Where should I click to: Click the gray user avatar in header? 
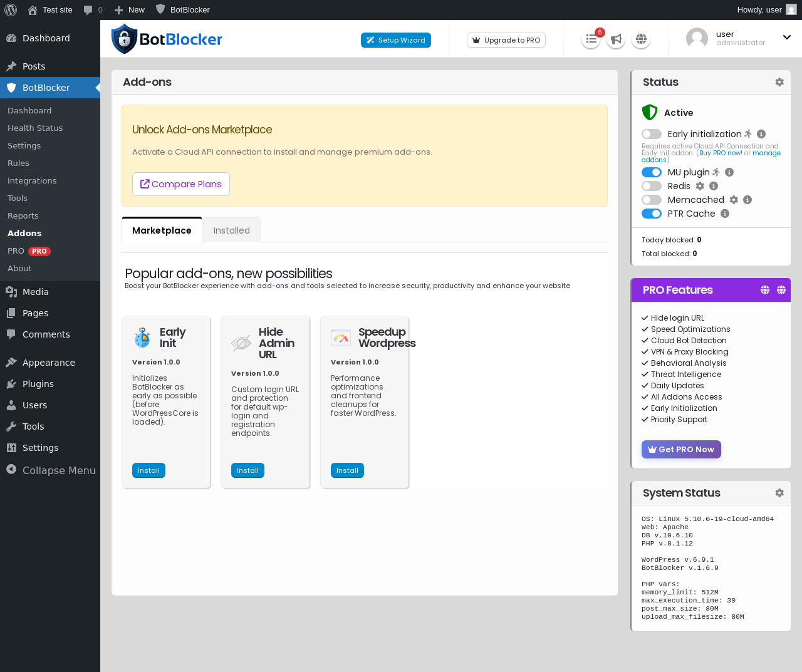click(697, 38)
